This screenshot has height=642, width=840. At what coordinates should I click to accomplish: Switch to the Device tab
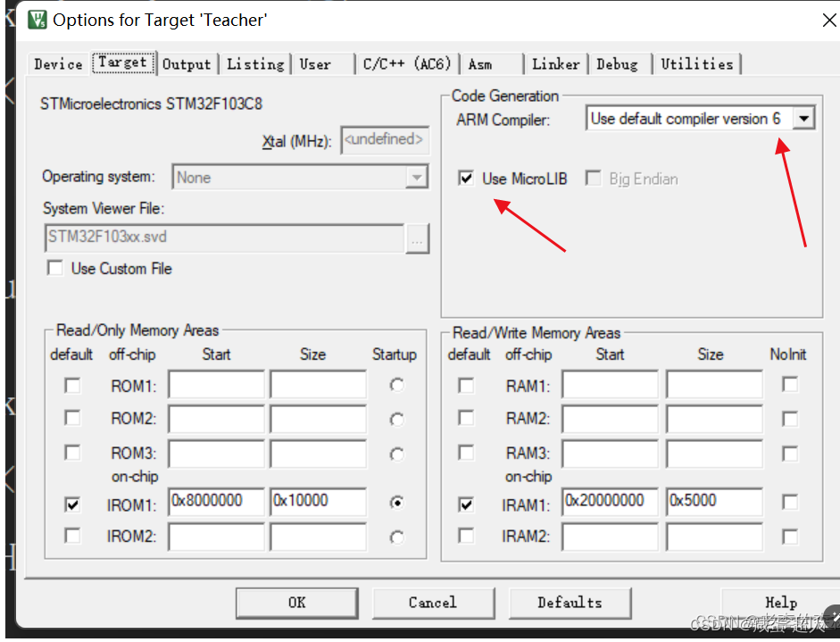58,64
